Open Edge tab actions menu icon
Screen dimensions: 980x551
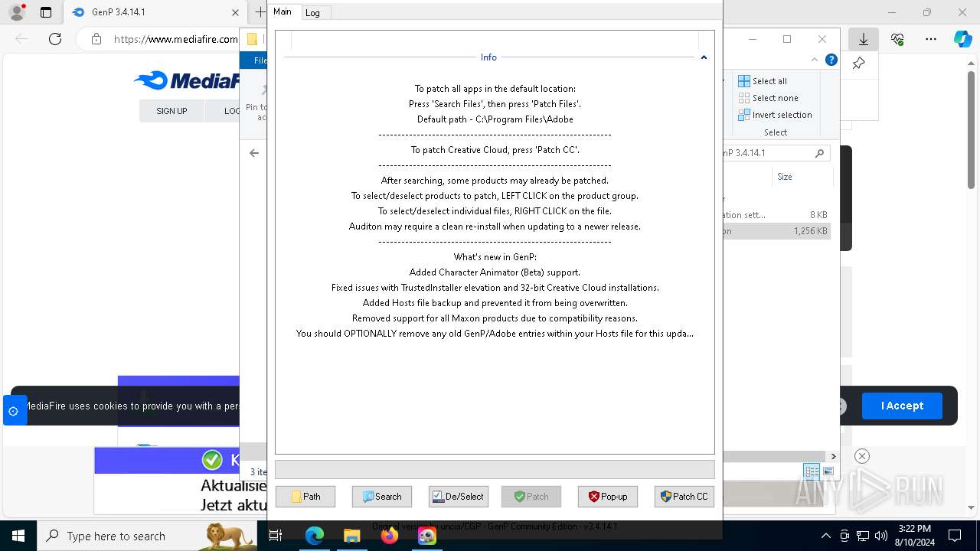click(x=46, y=12)
